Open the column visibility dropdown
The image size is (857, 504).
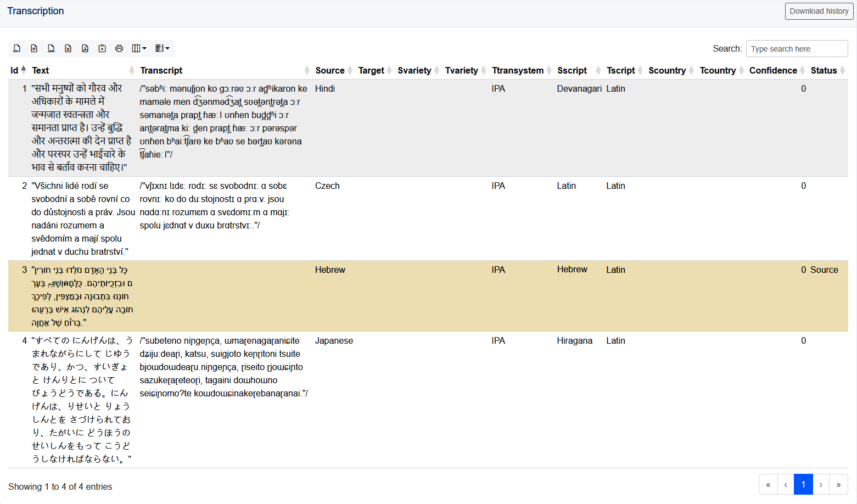point(139,48)
